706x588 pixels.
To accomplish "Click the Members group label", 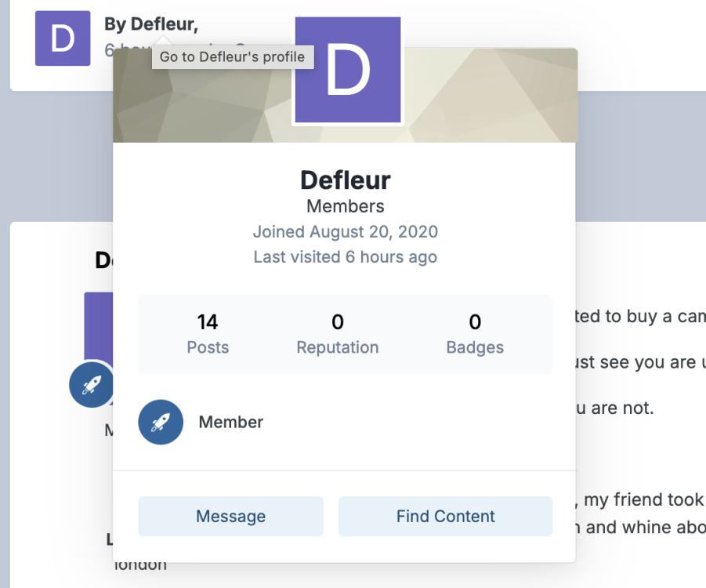I will (x=346, y=207).
